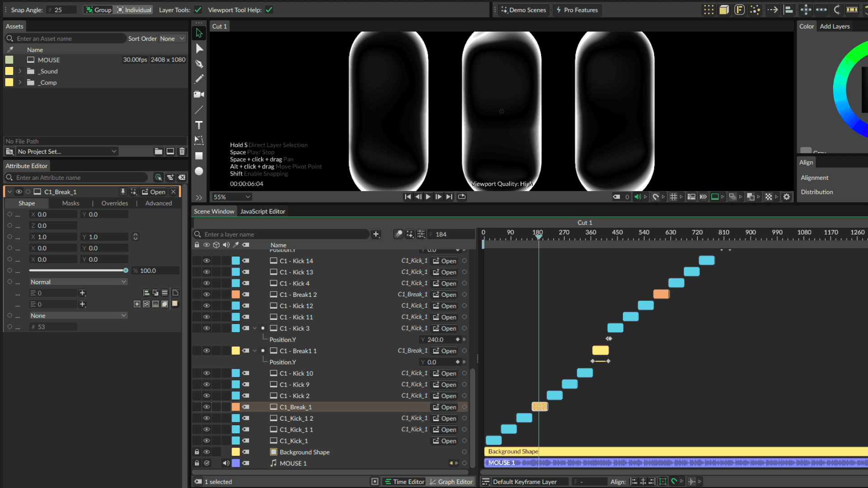Click the opacity slider handle
868x488 pixels.
point(126,271)
